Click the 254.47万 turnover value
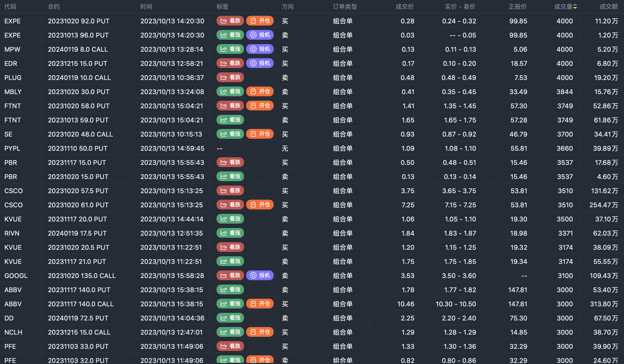The image size is (624, 364). 604,205
